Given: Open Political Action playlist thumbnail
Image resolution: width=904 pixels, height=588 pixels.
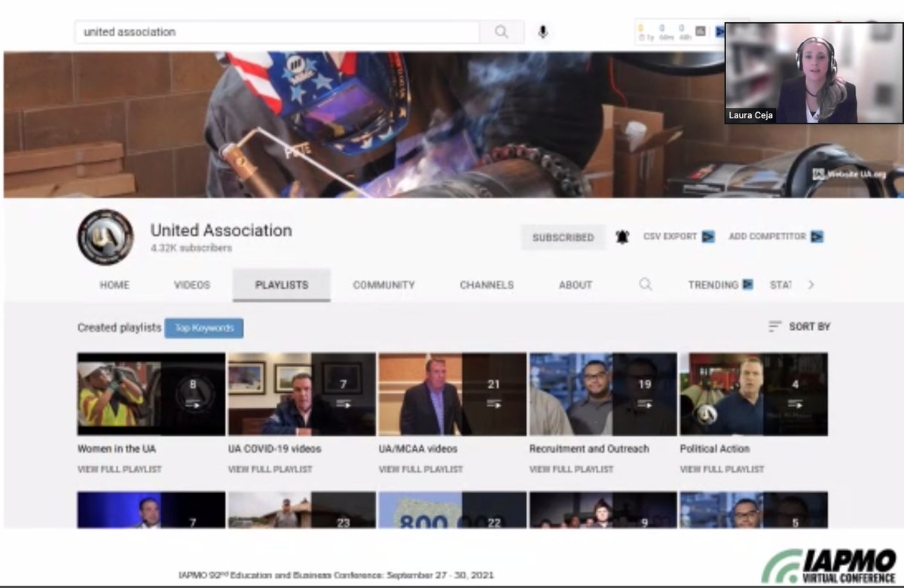Looking at the screenshot, I should pos(754,394).
